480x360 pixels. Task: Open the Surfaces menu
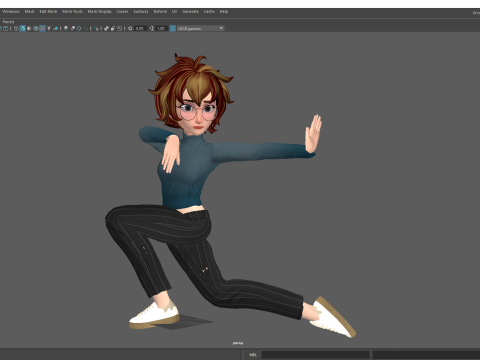click(141, 12)
